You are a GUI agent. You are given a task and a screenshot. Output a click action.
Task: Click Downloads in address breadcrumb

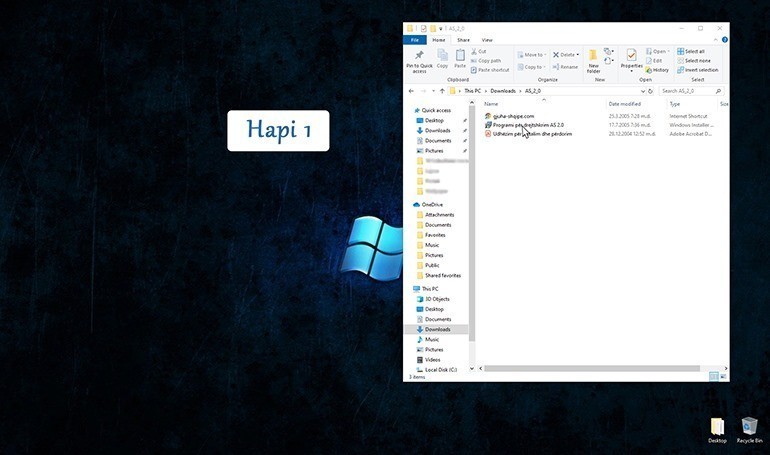click(x=503, y=91)
